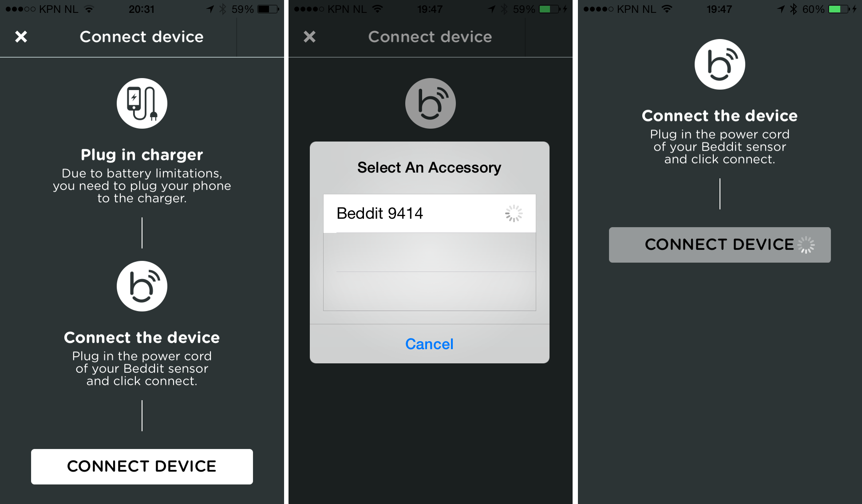Tap the Bluetooth icon in right status bar
This screenshot has height=504, width=862.
coord(794,9)
